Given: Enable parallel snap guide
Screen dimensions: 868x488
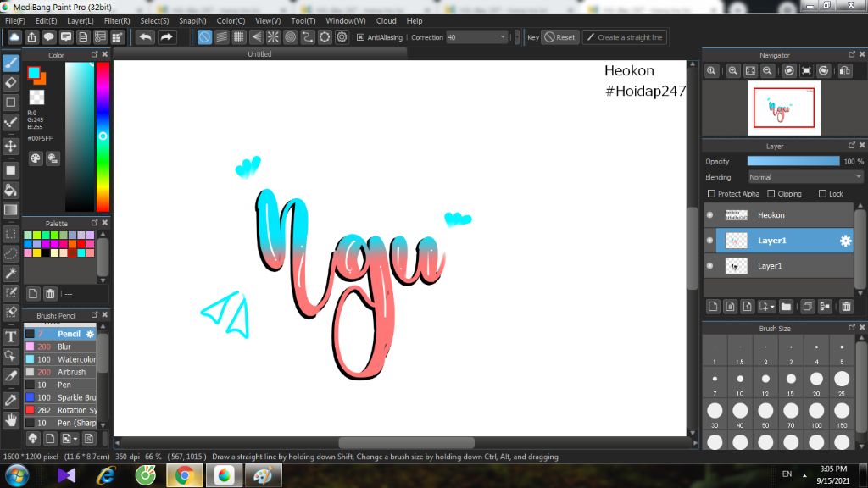Looking at the screenshot, I should click(221, 37).
